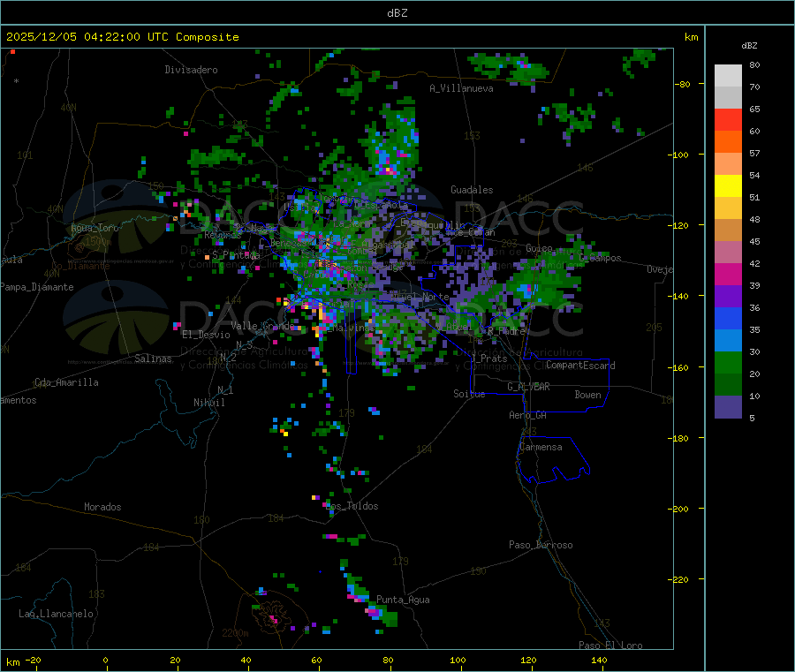Click the Agua_Toro label

pyautogui.click(x=95, y=228)
